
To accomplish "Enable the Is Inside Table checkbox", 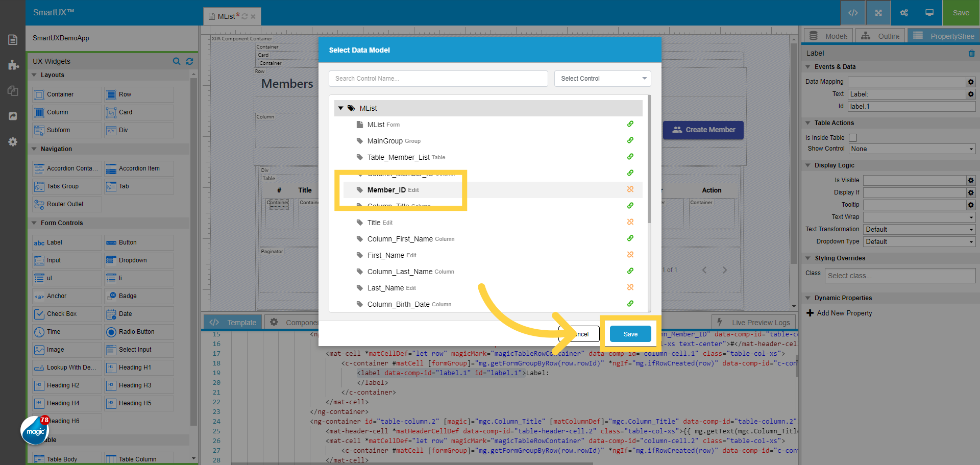I will pyautogui.click(x=853, y=138).
